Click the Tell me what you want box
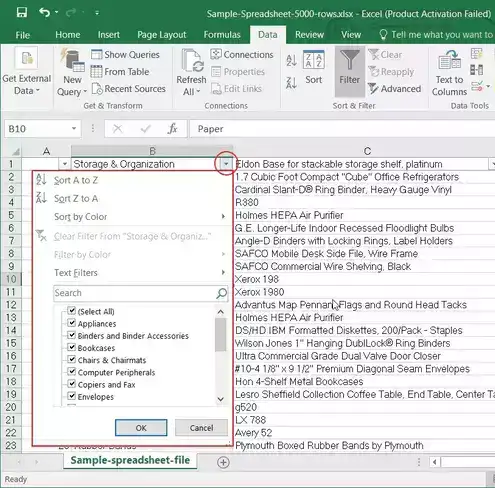Screen dimensions: 495x488 pos(437,35)
